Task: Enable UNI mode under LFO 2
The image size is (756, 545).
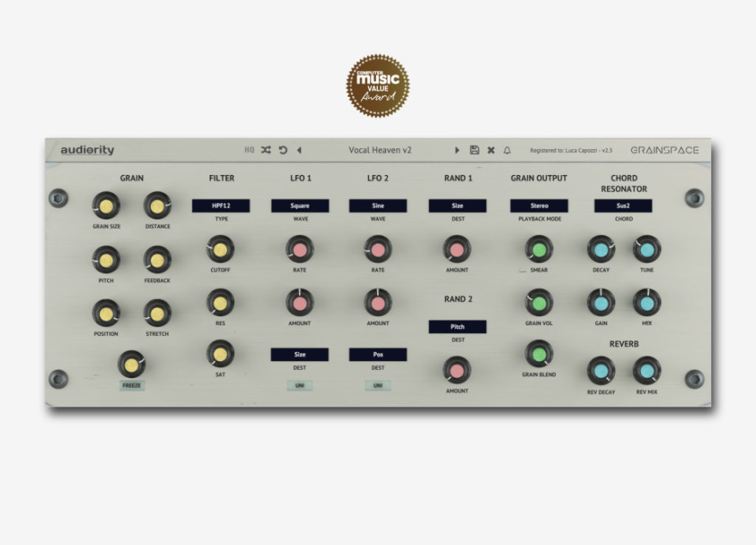Action: (x=378, y=385)
